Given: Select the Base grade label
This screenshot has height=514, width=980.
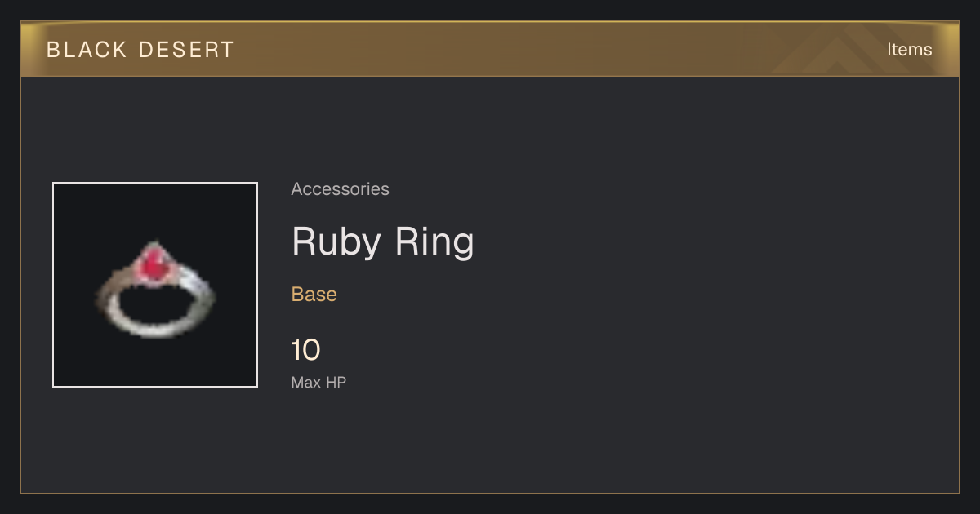Looking at the screenshot, I should pos(314,295).
